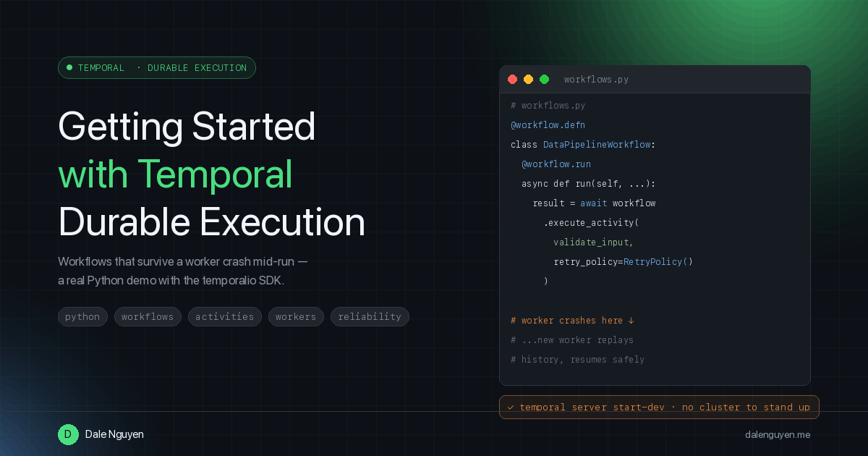Screen dimensions: 868x456
Task: Click the TEMPORAL · DURABLE EXECUTION badge
Action: (x=157, y=67)
